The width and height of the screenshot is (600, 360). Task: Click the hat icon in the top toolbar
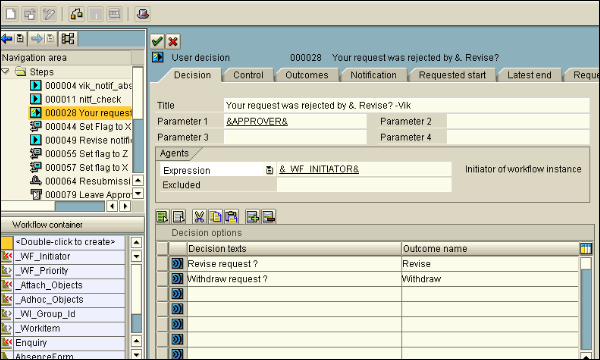pyautogui.click(x=143, y=14)
